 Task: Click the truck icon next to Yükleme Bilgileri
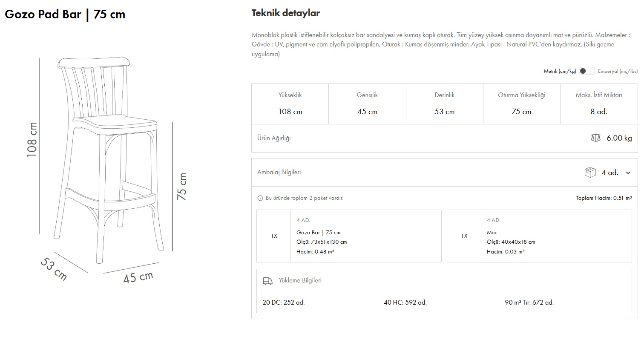[267, 280]
